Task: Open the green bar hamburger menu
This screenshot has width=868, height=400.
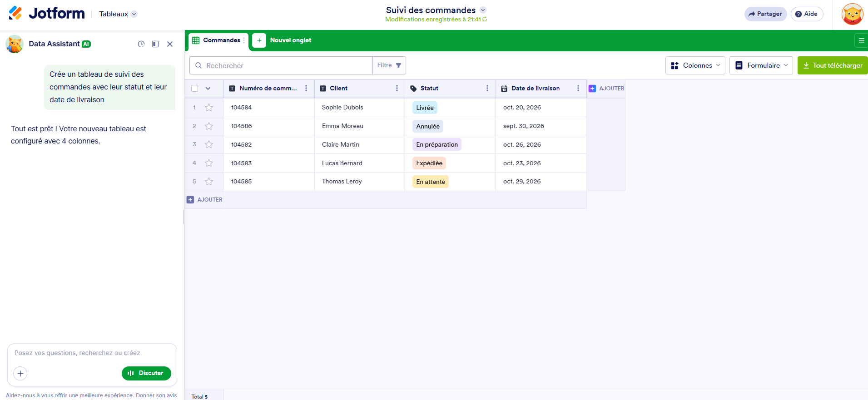Action: point(861,40)
